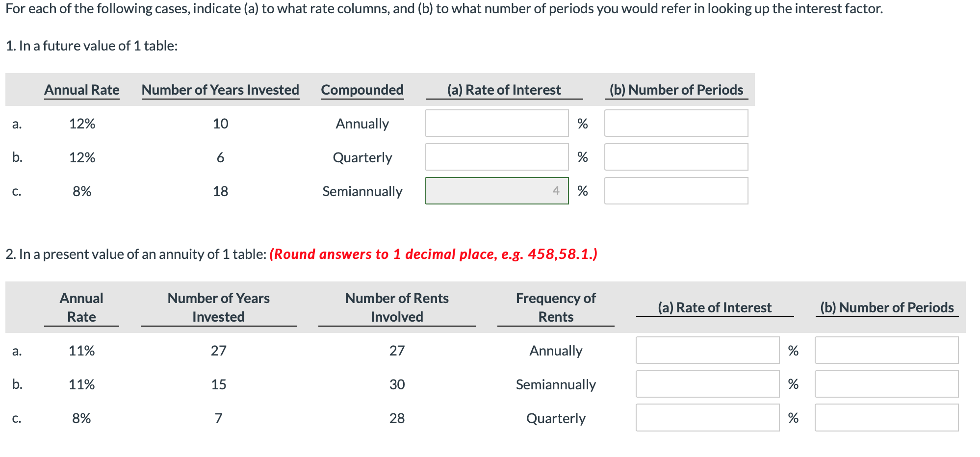980x457 pixels.
Task: Click the periods input for row a Annually annuity
Action: pos(887,350)
